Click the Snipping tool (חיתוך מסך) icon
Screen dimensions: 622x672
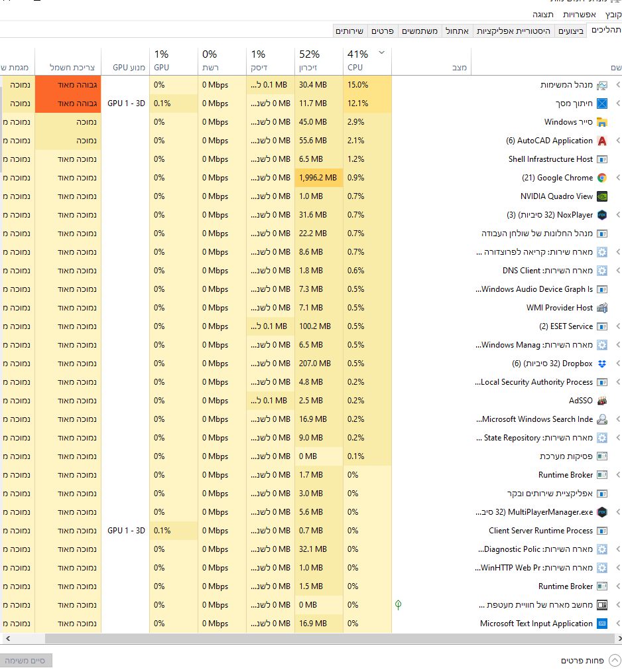point(602,103)
